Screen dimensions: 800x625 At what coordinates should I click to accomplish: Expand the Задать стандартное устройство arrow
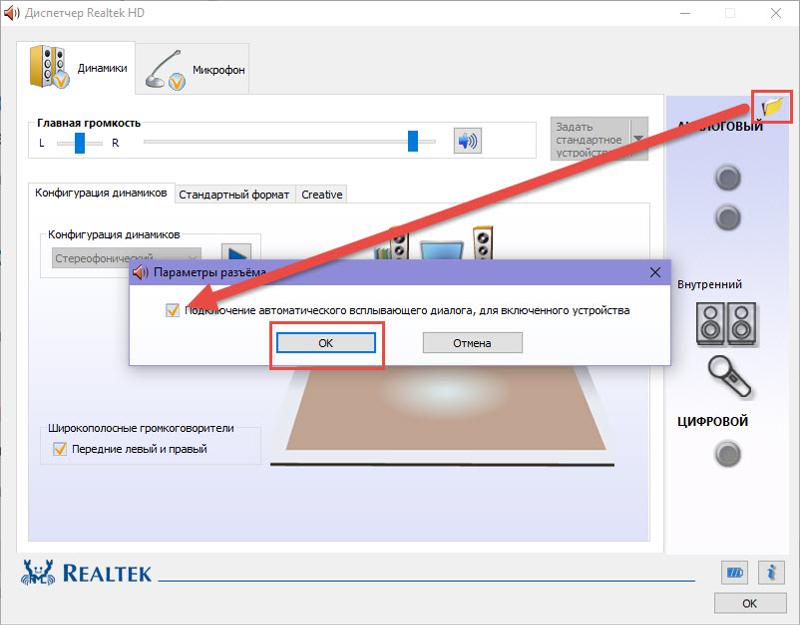(639, 139)
